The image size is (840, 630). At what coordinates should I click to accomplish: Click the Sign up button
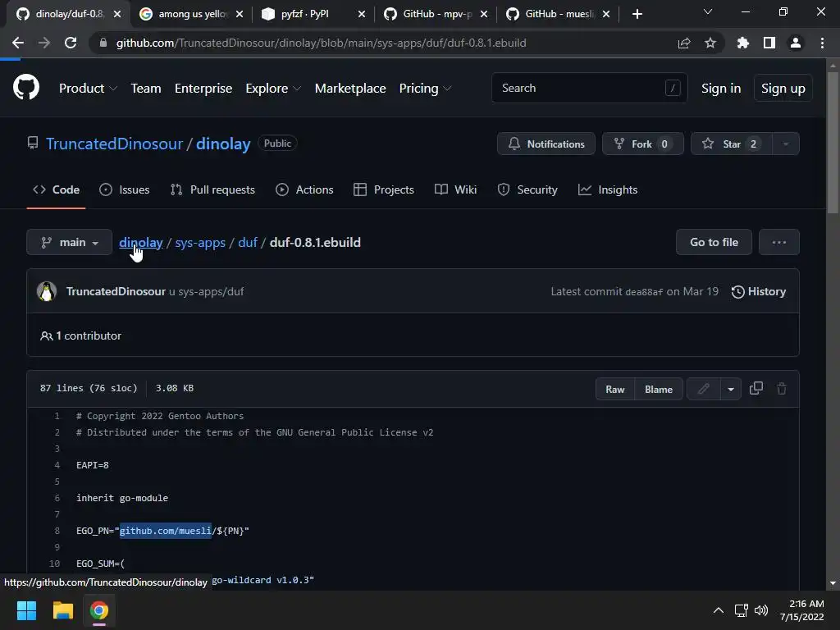tap(783, 89)
